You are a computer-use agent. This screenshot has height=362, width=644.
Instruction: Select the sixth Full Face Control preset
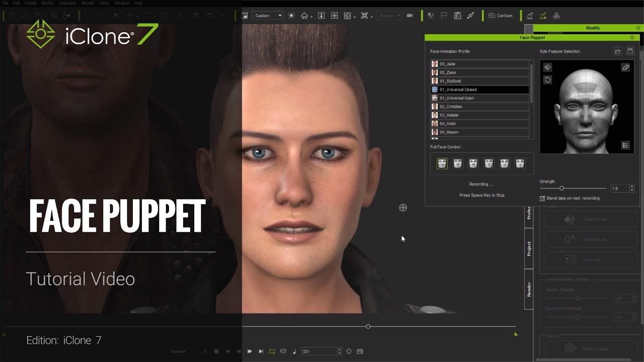pos(520,163)
